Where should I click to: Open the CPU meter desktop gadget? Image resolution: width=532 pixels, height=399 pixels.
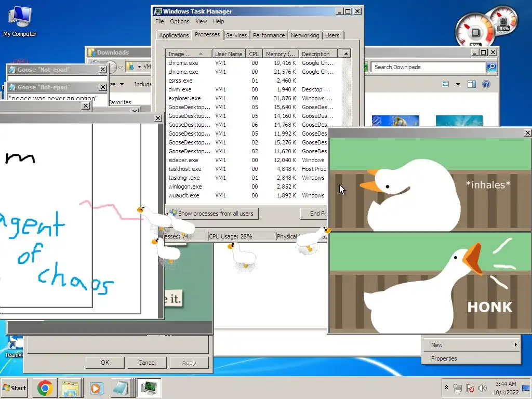click(x=475, y=33)
